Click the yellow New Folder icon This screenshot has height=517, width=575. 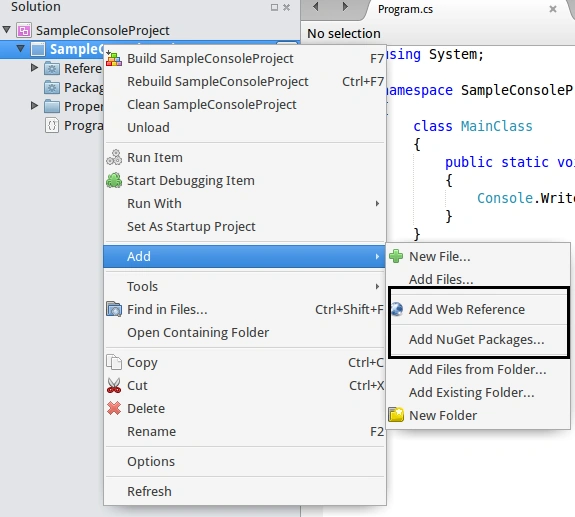click(x=396, y=415)
